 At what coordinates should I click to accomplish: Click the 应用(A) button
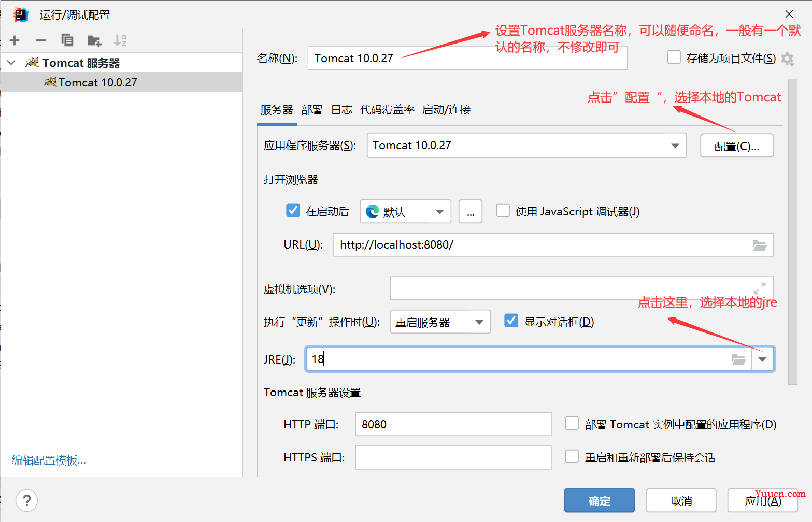point(763,500)
